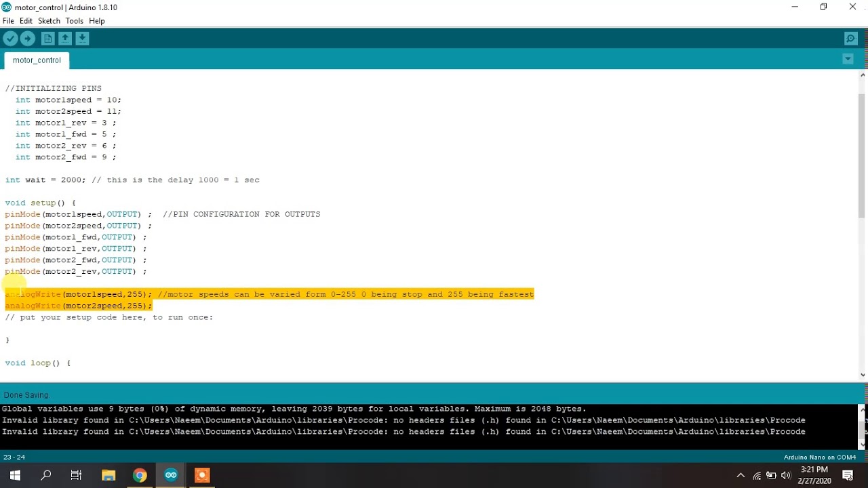
Task: Open Task View on taskbar
Action: pos(76,475)
